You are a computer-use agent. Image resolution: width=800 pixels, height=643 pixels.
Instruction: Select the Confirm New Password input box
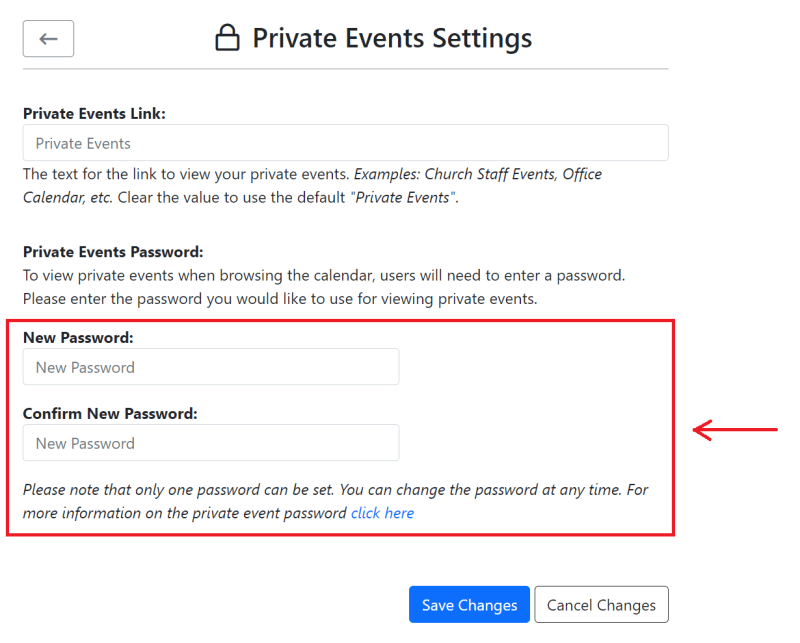pos(211,443)
